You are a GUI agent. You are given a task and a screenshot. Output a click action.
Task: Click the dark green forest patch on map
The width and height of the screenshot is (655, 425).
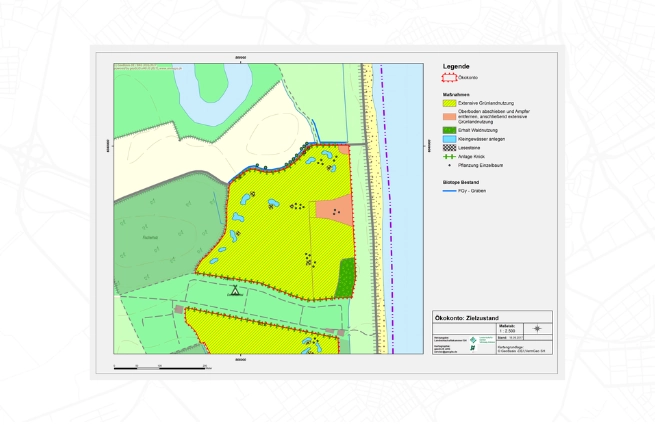346,276
